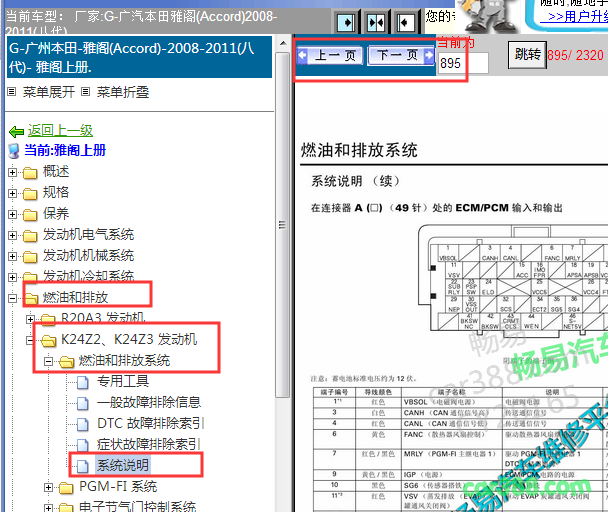Viewport: 608px width, 512px height.
Task: Click the sidebar scrollbar up arrow
Action: [283, 43]
